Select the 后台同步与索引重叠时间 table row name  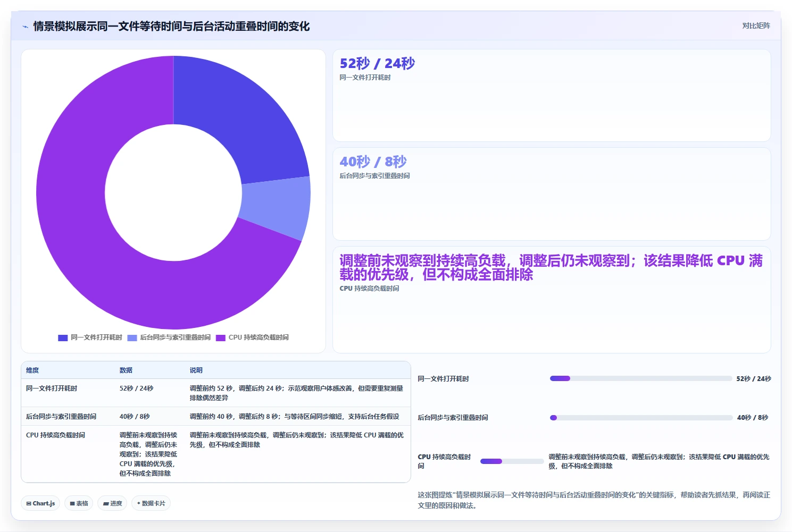click(x=61, y=417)
